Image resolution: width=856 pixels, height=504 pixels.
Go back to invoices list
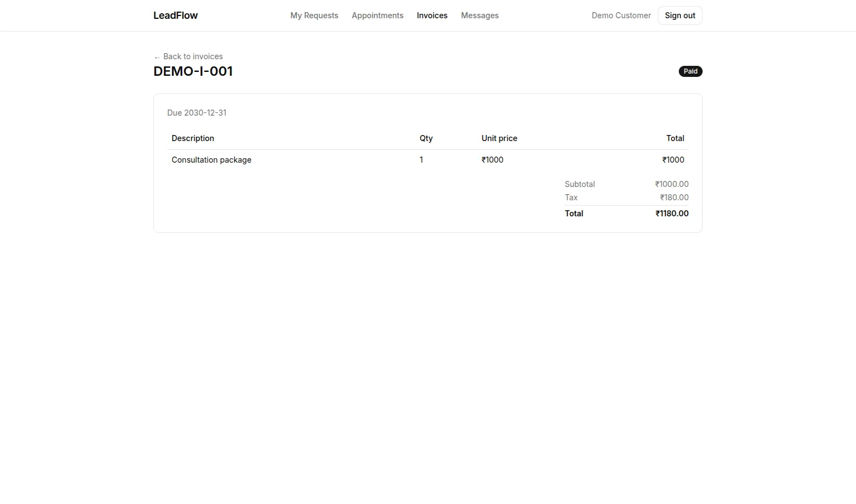point(188,56)
